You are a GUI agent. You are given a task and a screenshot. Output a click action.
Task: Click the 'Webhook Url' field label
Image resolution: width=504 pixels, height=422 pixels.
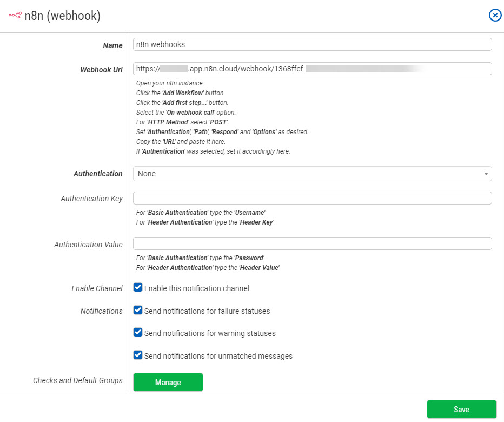[x=101, y=70]
